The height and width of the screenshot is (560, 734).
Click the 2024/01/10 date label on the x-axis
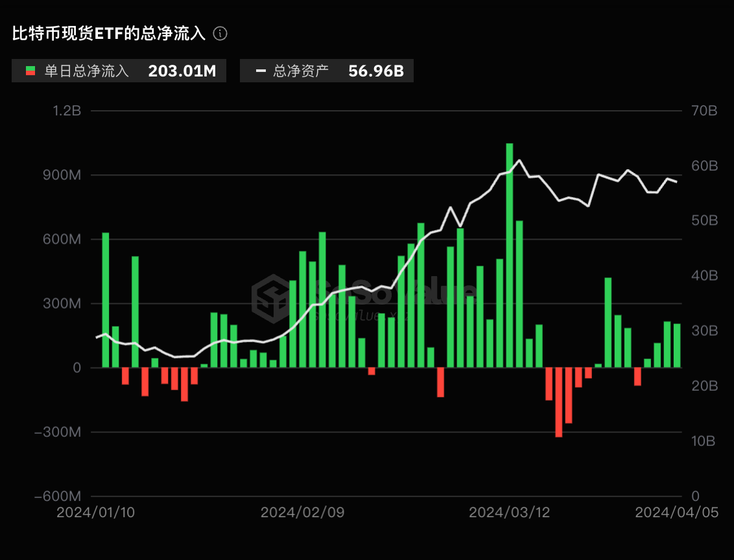click(96, 513)
